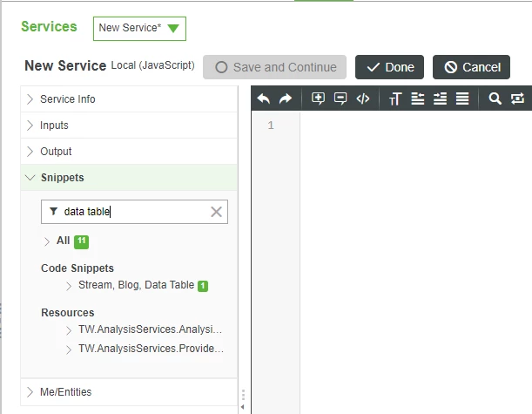Expand TW.AnalysisServices.Provide... resource
Viewport: 532px width, 414px height.
[x=69, y=350]
